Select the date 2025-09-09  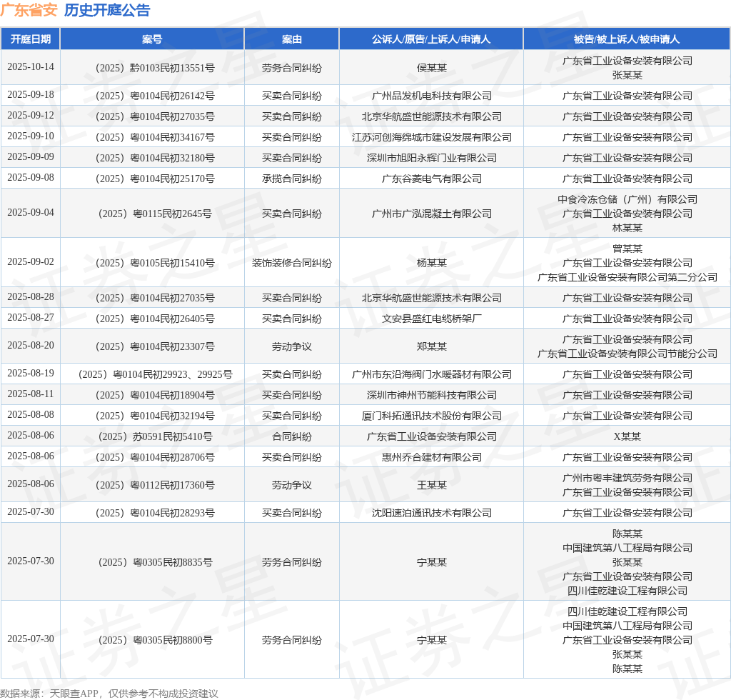31,156
